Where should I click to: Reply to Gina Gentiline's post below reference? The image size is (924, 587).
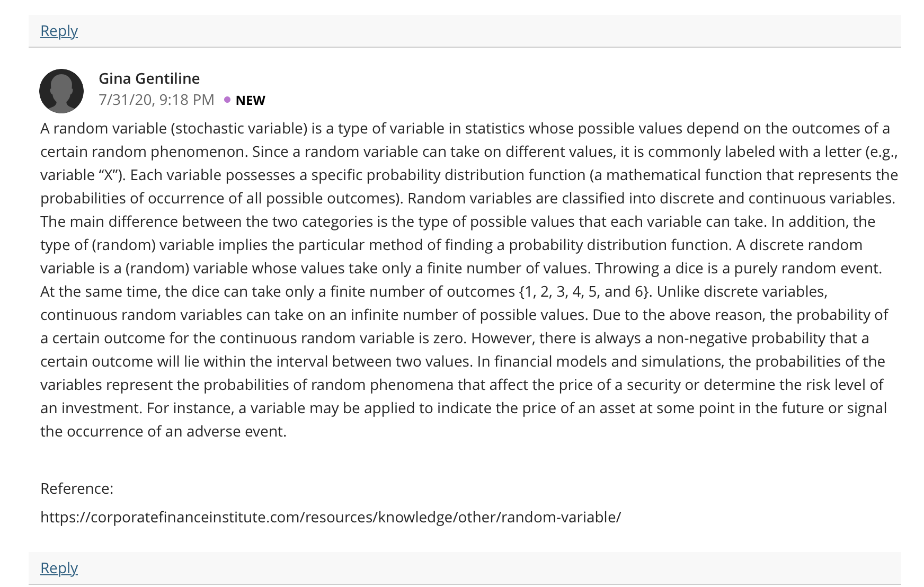click(x=59, y=568)
